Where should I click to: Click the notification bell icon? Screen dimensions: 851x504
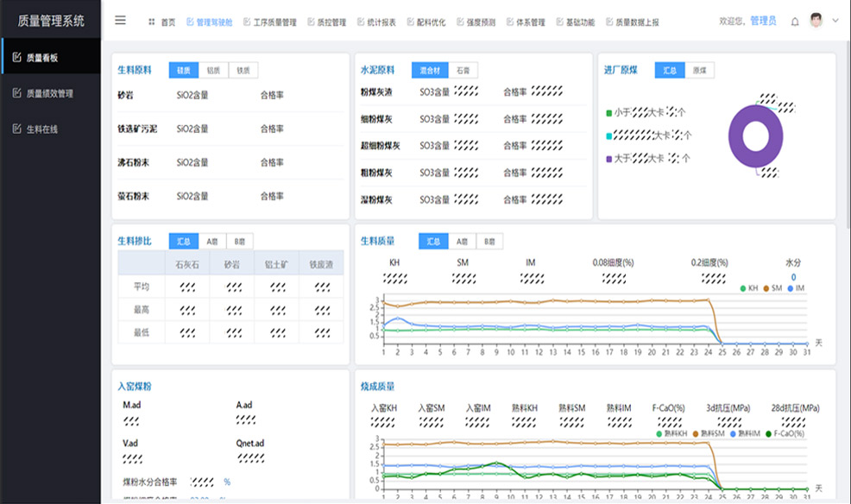coord(795,22)
